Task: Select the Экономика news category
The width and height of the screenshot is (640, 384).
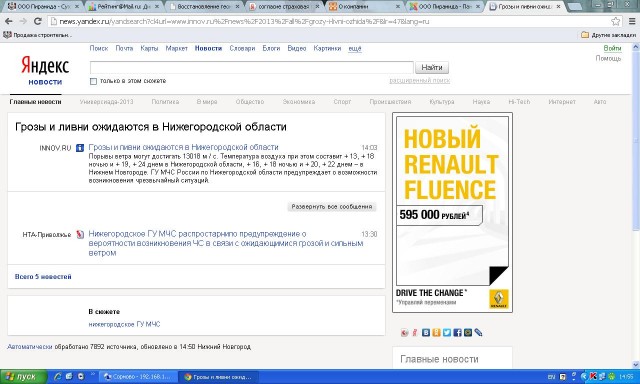Action: (x=299, y=102)
